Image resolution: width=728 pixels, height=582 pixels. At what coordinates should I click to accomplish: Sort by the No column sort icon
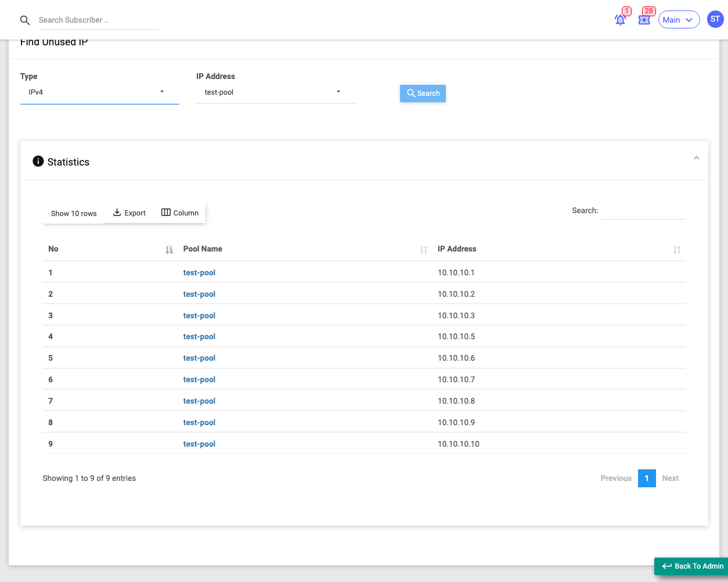tap(169, 250)
